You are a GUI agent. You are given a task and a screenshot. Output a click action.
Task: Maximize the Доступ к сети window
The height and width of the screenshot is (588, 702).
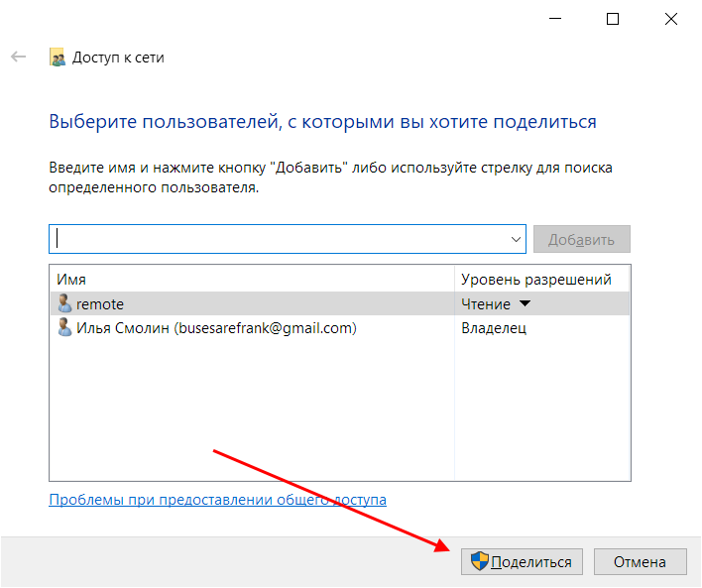pyautogui.click(x=613, y=19)
